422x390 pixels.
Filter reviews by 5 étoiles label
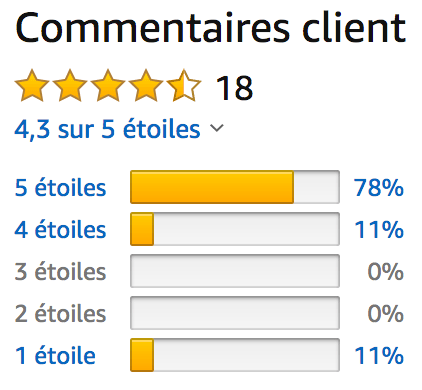[x=60, y=187]
